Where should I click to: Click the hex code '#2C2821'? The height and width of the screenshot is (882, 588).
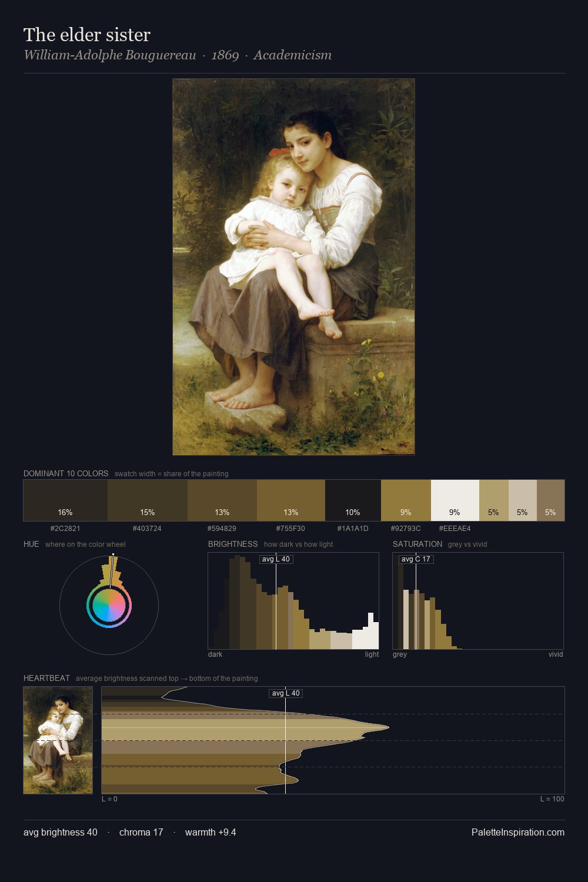pyautogui.click(x=65, y=529)
